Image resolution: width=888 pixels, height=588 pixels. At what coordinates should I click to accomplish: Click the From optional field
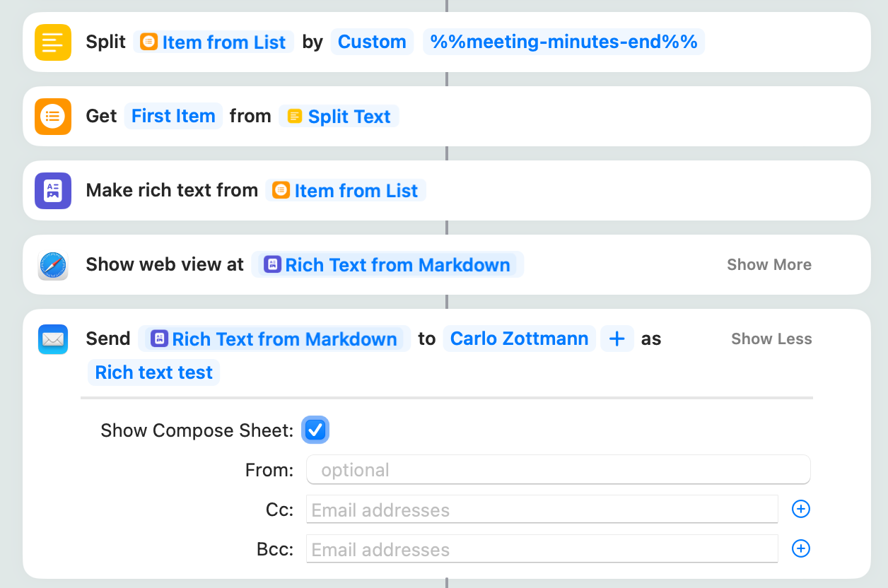coord(558,470)
